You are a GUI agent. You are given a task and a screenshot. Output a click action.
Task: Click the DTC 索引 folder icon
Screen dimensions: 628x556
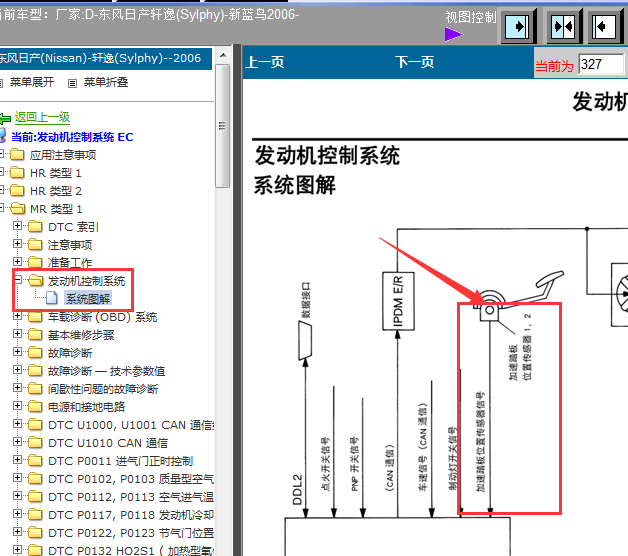pyautogui.click(x=35, y=227)
